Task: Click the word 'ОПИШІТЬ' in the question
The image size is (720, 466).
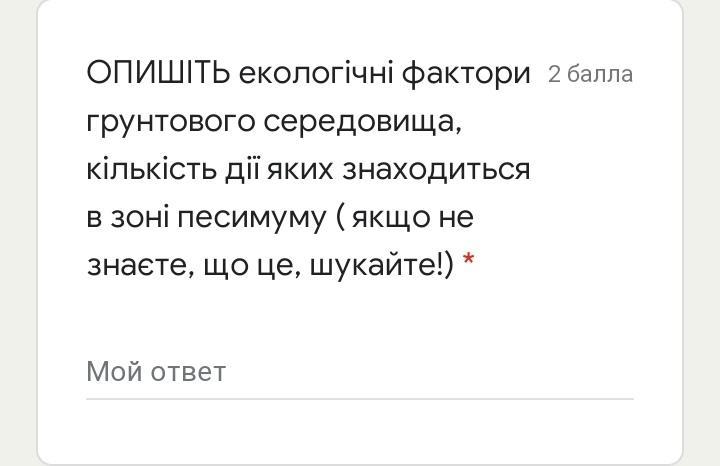Action: pos(158,73)
